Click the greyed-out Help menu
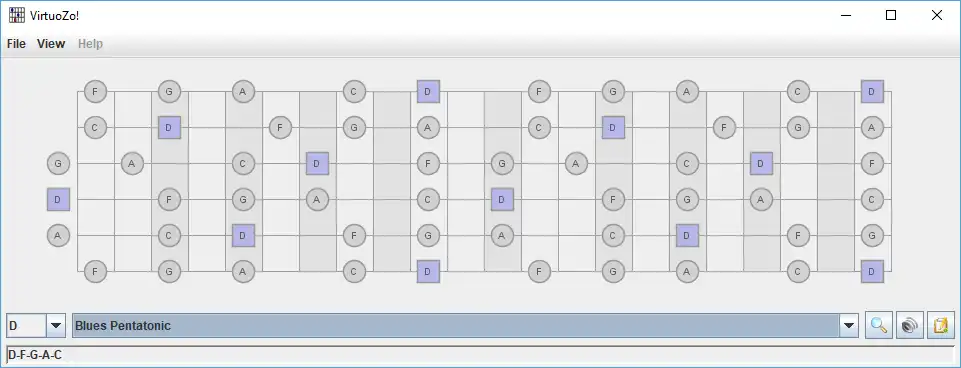This screenshot has width=961, height=368. click(x=90, y=44)
